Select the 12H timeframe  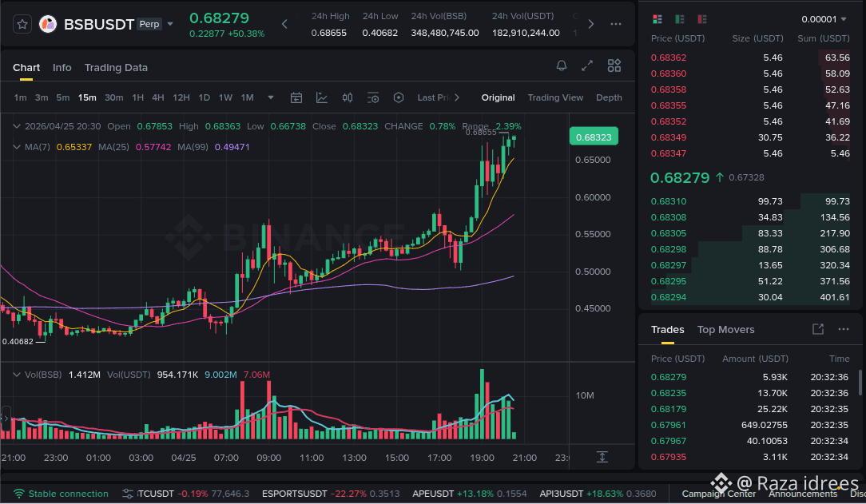(181, 97)
